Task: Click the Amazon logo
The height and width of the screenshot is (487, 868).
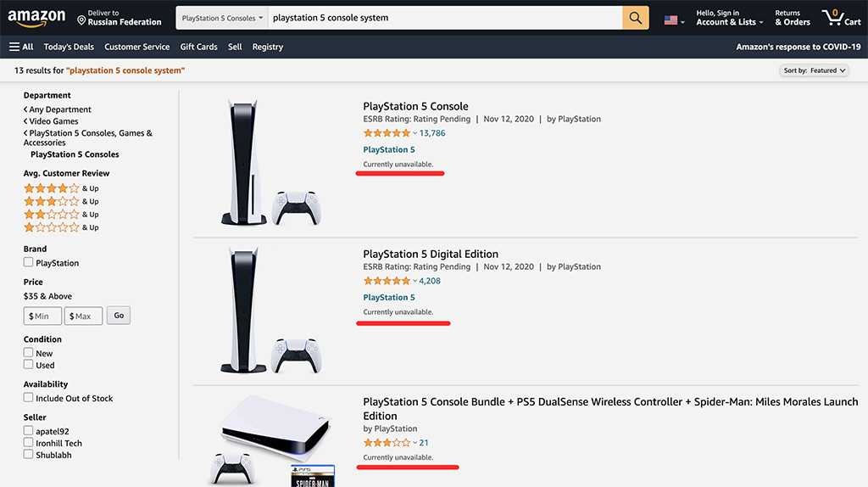Action: pyautogui.click(x=36, y=18)
